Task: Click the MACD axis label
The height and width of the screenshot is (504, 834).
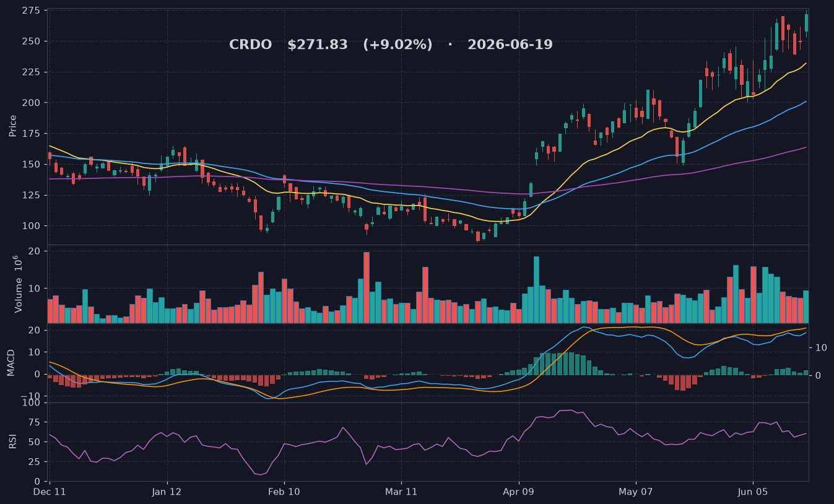Action: tap(11, 362)
